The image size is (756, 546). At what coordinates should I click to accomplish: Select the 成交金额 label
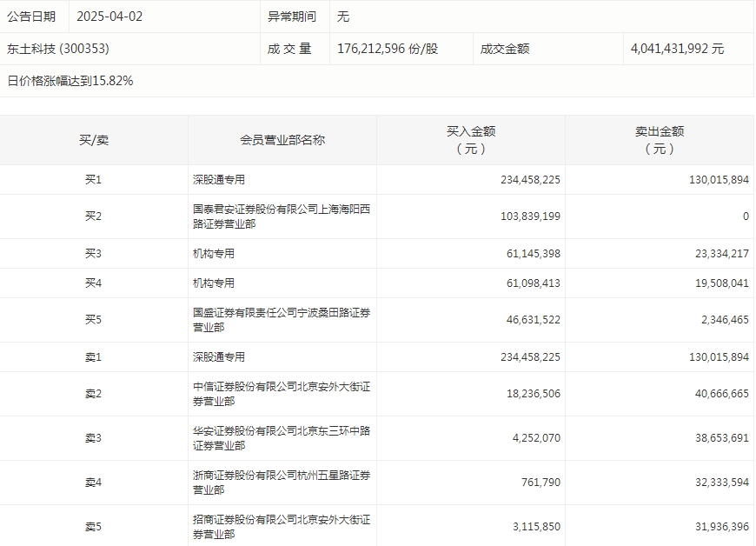(x=505, y=49)
